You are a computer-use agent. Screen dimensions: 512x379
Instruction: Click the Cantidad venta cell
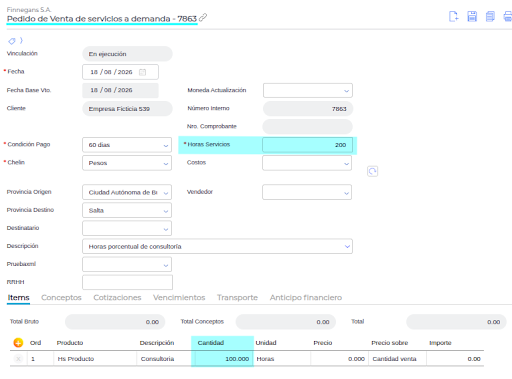(397, 359)
